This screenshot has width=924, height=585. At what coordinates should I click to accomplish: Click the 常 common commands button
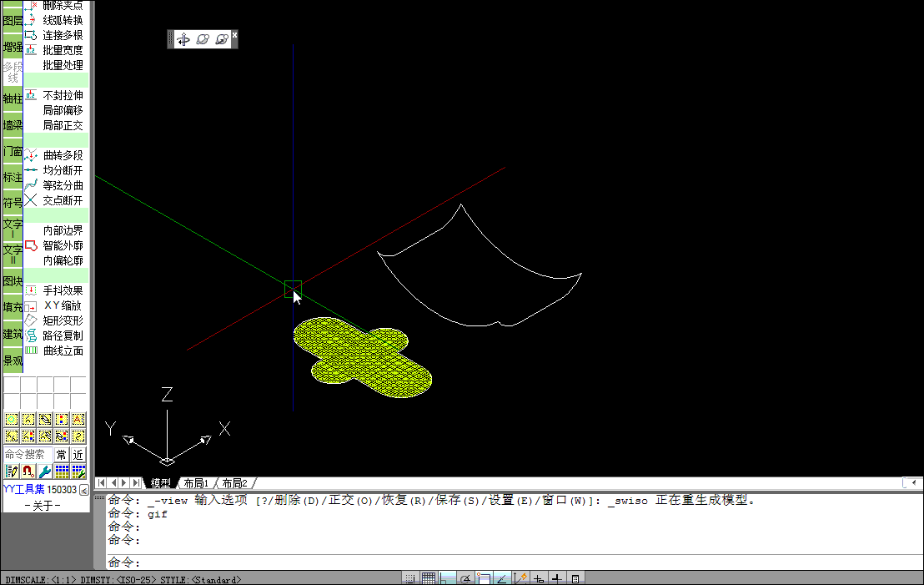(62, 454)
